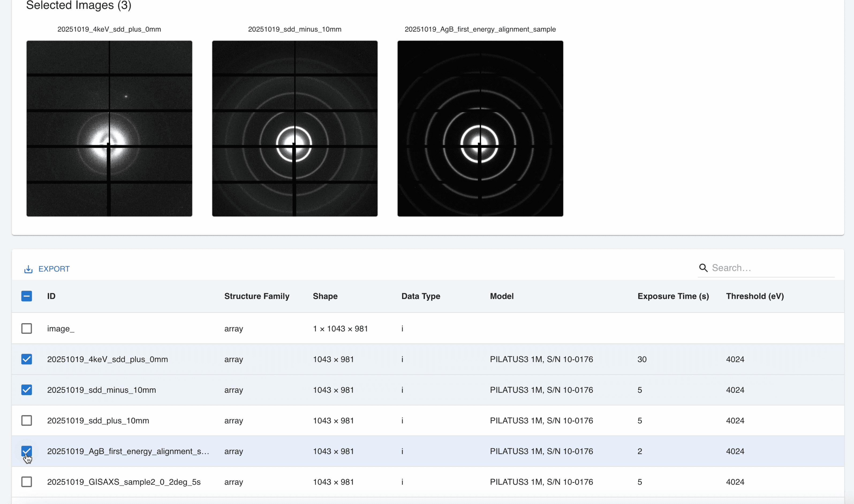
Task: Click the search magnifier icon
Action: click(x=703, y=268)
